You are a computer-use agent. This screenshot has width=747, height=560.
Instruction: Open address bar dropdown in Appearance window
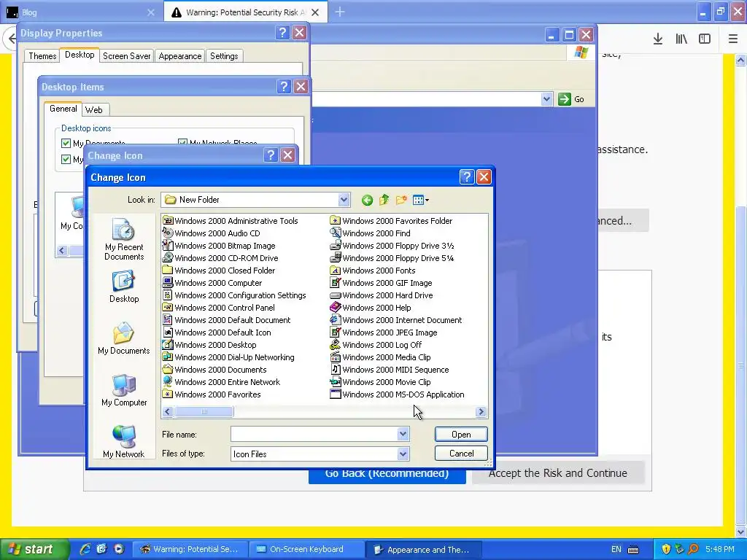click(546, 99)
